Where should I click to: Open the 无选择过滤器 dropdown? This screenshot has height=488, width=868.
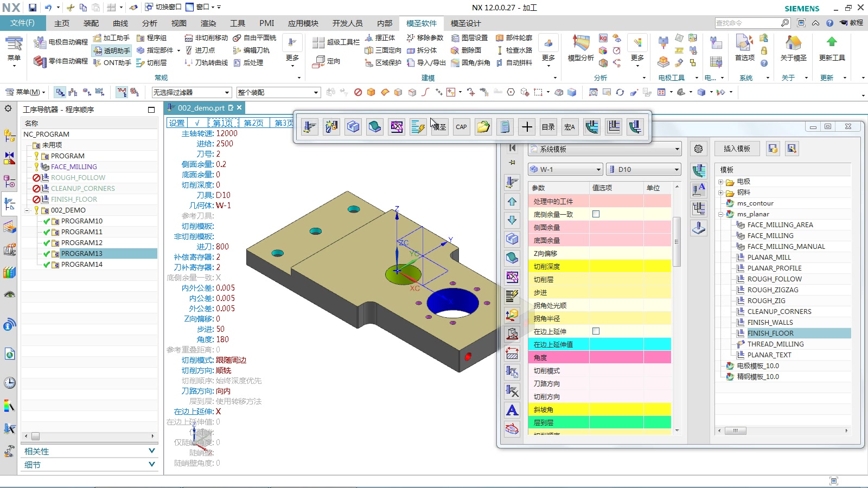192,93
